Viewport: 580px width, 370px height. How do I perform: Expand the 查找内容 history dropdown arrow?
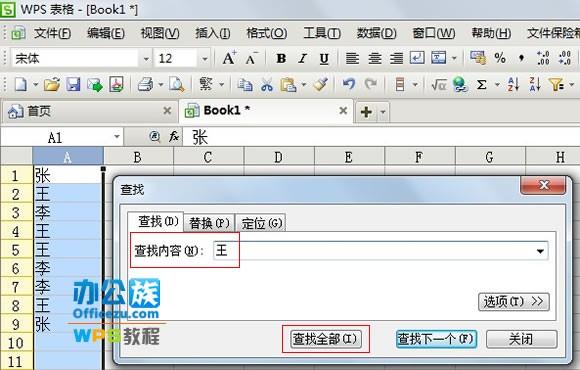click(x=540, y=251)
